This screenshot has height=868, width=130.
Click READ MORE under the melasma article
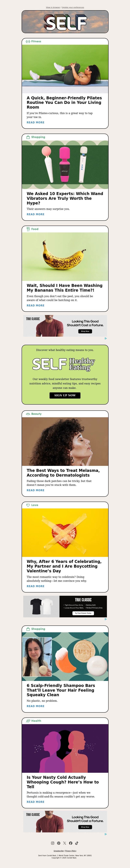tap(35, 490)
